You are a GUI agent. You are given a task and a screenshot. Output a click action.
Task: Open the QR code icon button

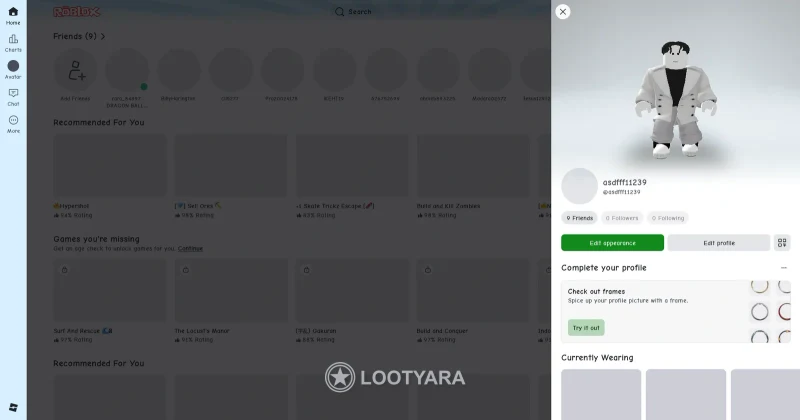point(782,243)
